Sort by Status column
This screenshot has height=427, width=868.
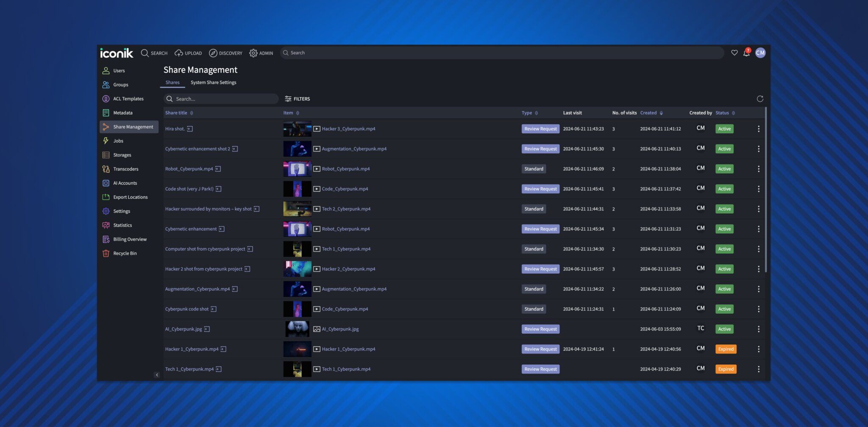(x=725, y=113)
